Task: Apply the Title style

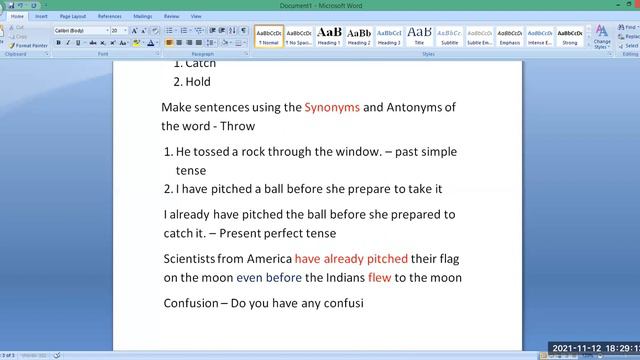Action: click(419, 36)
